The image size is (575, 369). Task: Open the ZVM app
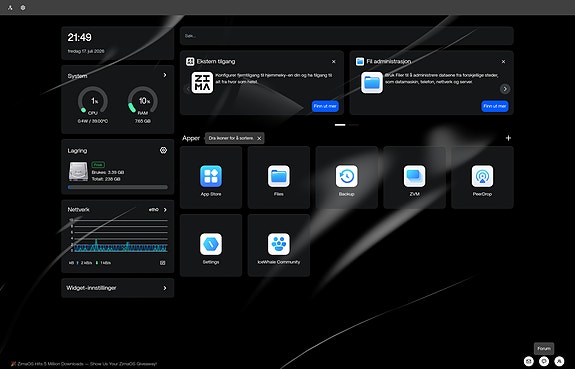pyautogui.click(x=414, y=176)
